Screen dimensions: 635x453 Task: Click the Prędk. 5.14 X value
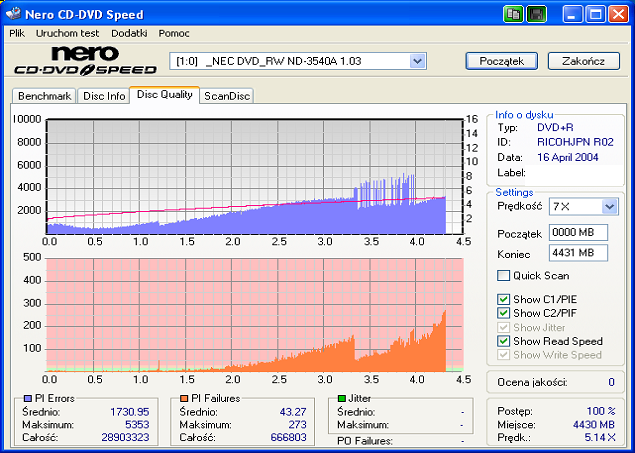click(600, 438)
